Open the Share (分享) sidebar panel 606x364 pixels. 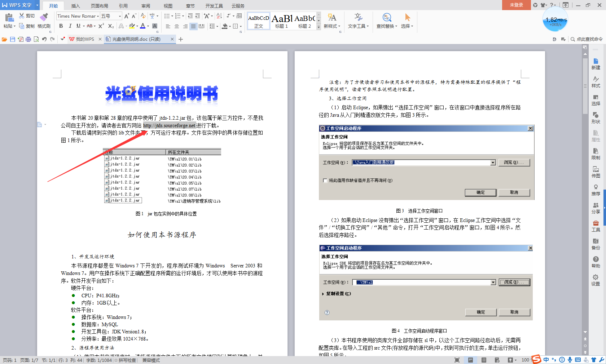tap(596, 208)
